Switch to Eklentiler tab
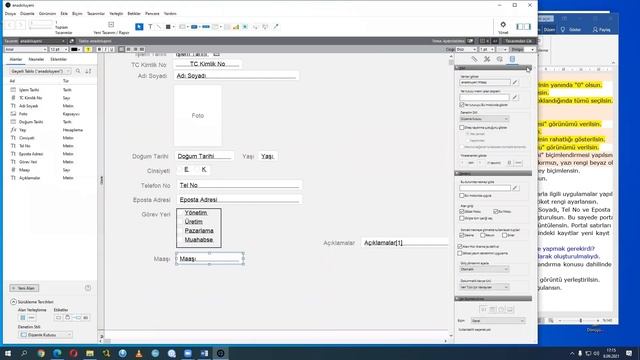This screenshot has height=360, width=640. [x=58, y=60]
